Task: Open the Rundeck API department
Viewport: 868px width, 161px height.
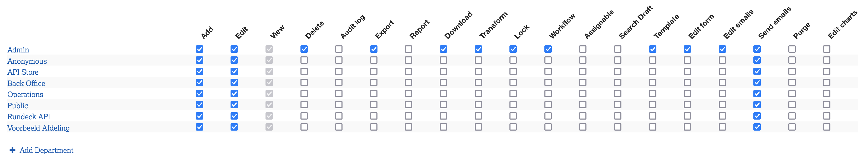Action: coord(29,117)
